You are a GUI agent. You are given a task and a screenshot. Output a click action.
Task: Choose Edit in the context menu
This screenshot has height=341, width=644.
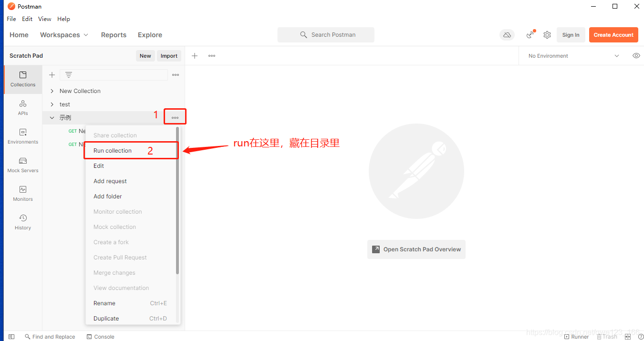pos(131,166)
